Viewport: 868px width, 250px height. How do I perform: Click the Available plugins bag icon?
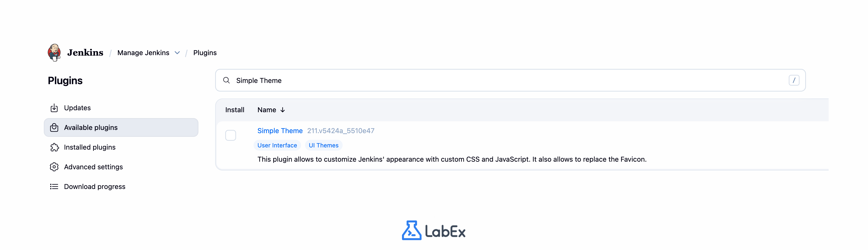[x=54, y=127]
